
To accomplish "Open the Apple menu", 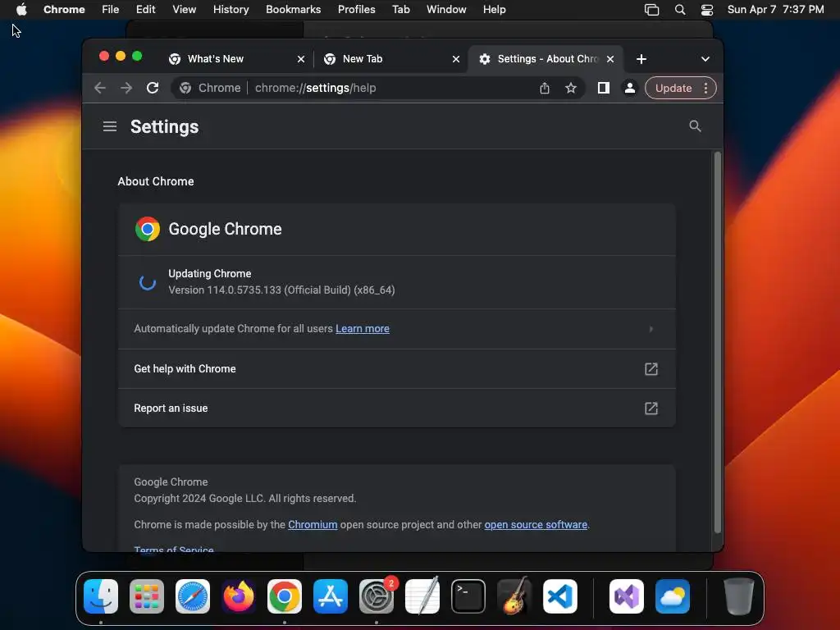I will pyautogui.click(x=21, y=10).
